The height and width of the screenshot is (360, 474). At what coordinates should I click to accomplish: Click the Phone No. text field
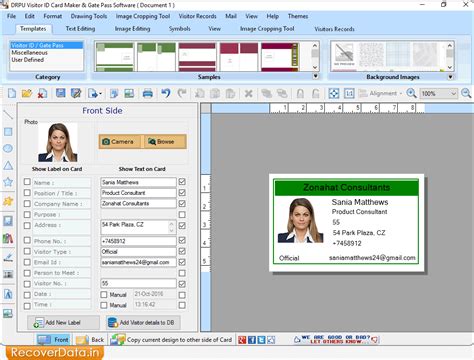coord(138,241)
